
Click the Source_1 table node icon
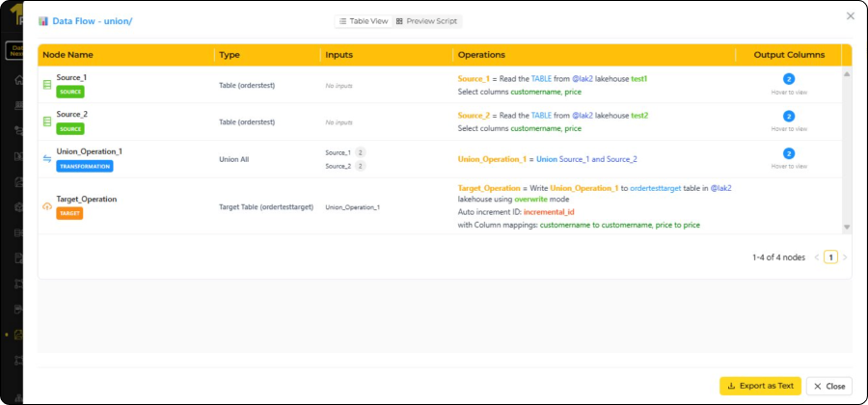coord(47,85)
